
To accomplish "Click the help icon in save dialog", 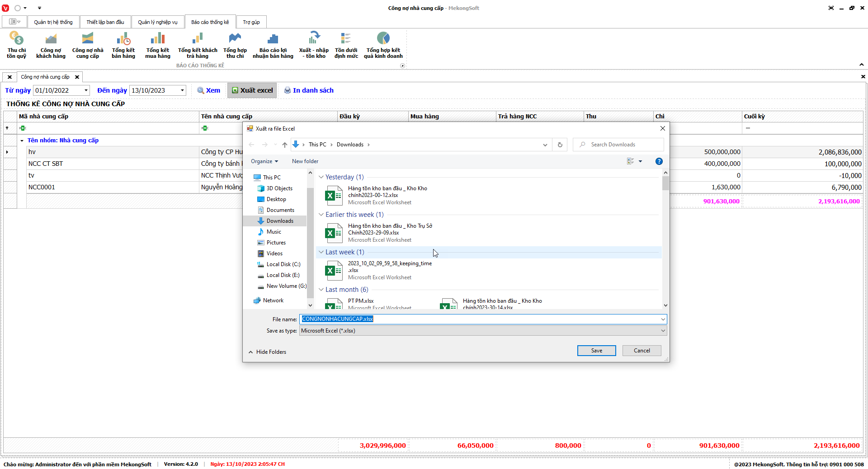I will click(659, 161).
